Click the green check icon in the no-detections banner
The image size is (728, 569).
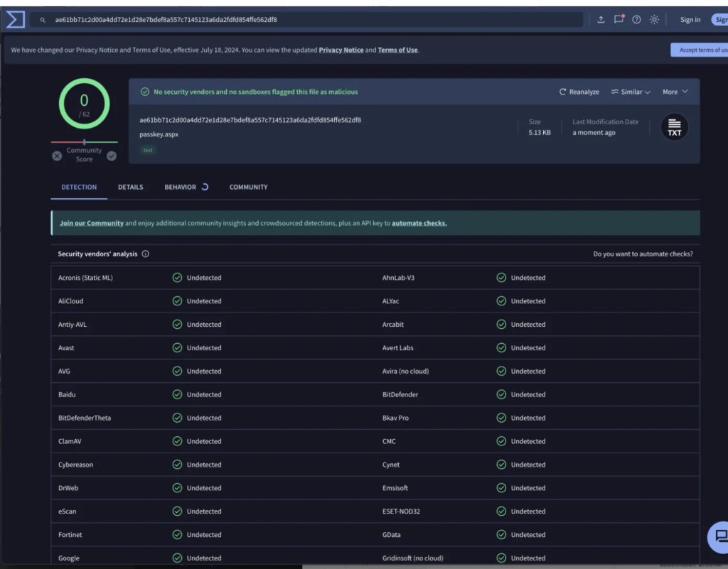pyautogui.click(x=145, y=92)
